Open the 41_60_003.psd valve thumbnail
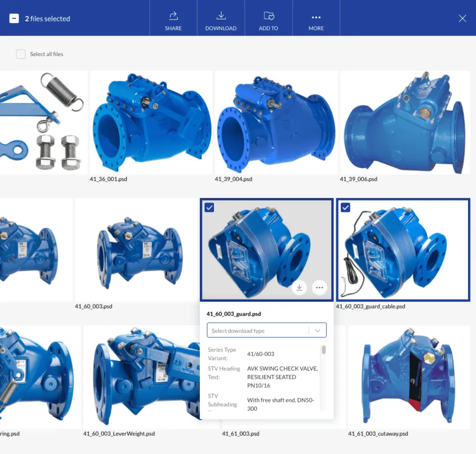 [x=136, y=250]
